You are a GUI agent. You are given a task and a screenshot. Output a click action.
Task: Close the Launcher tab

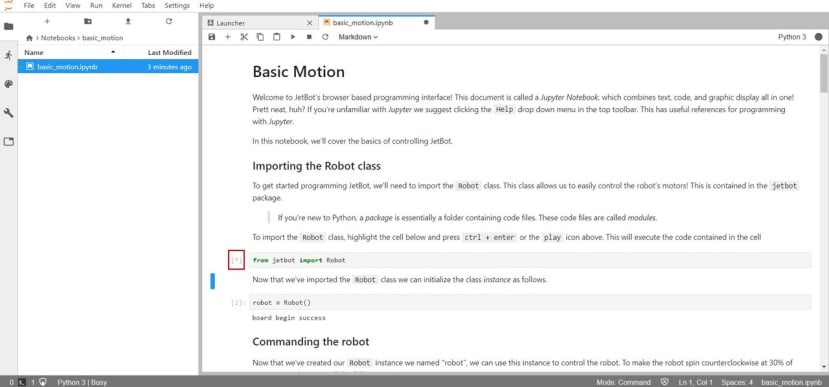point(310,23)
